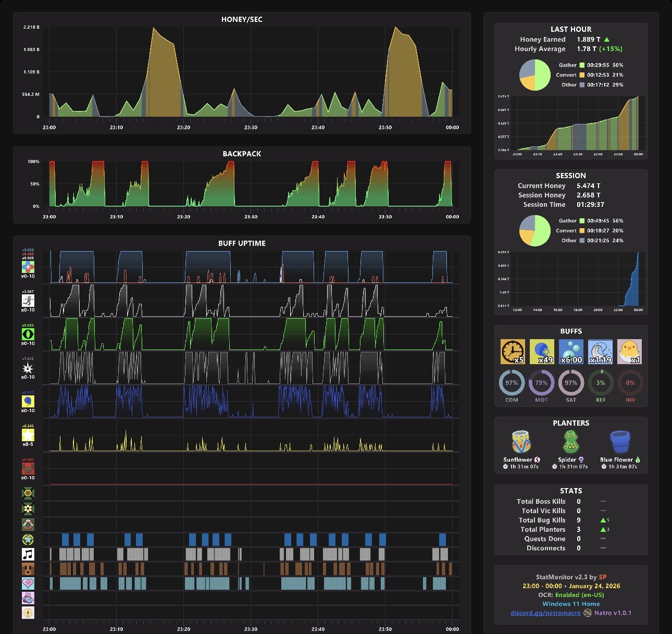Viewport: 672px width, 634px height.
Task: Click the bear face icon in Buff Uptime
Action: [x=28, y=569]
